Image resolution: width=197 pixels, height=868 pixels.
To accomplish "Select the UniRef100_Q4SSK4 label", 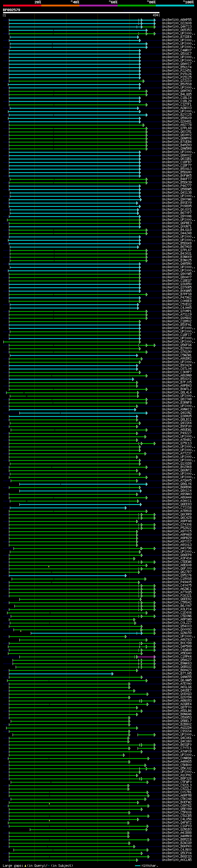I will click(x=177, y=423).
